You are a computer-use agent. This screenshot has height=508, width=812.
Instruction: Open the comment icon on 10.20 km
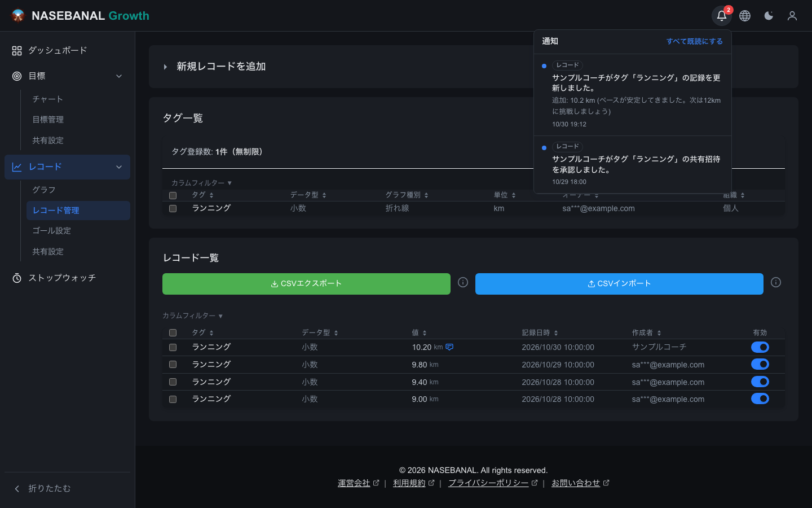pos(449,347)
